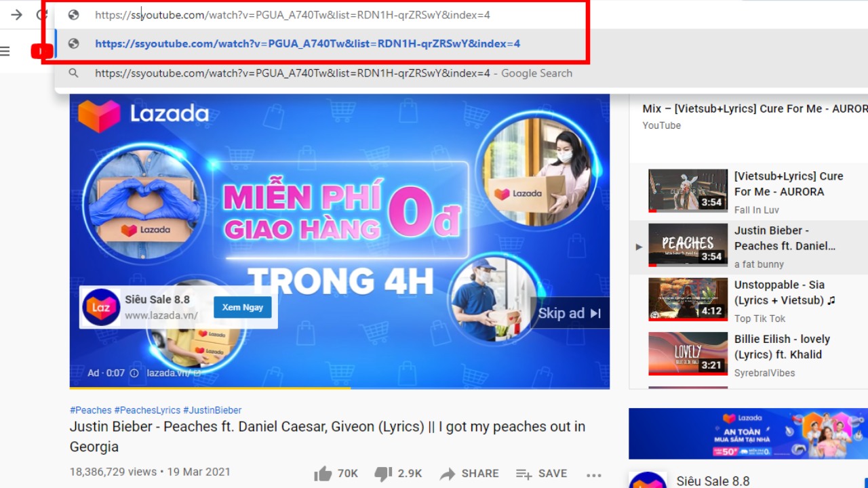Click 'Billie Eilish - lovely (Lyrics) ft. Khalid' title
868x488 pixels.
[782, 346]
